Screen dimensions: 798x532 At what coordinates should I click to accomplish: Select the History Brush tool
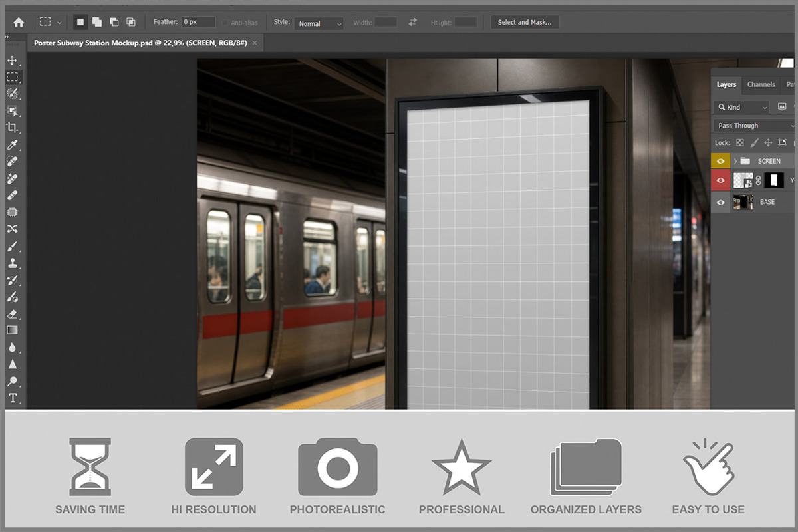[x=12, y=280]
